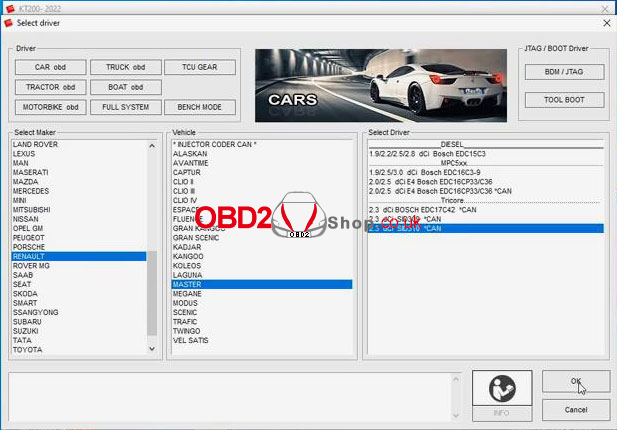This screenshot has height=430, width=617.
Task: Select the CAR obd driver button
Action: click(x=50, y=68)
